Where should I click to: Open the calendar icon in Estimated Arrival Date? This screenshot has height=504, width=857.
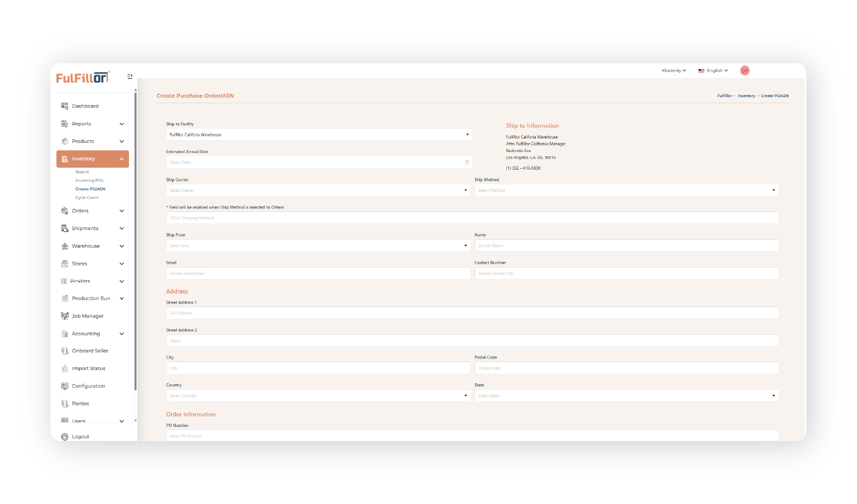pyautogui.click(x=467, y=163)
